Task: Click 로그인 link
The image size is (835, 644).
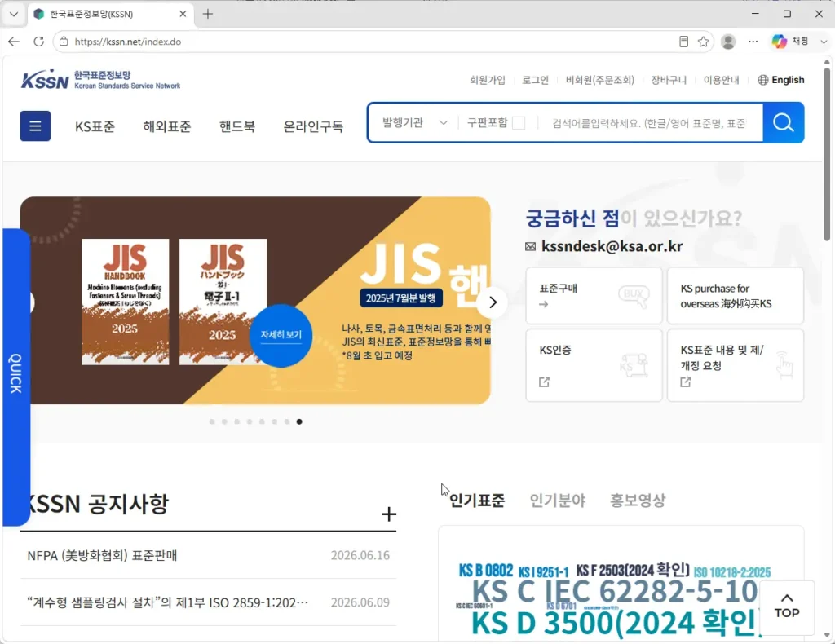Action: 535,80
